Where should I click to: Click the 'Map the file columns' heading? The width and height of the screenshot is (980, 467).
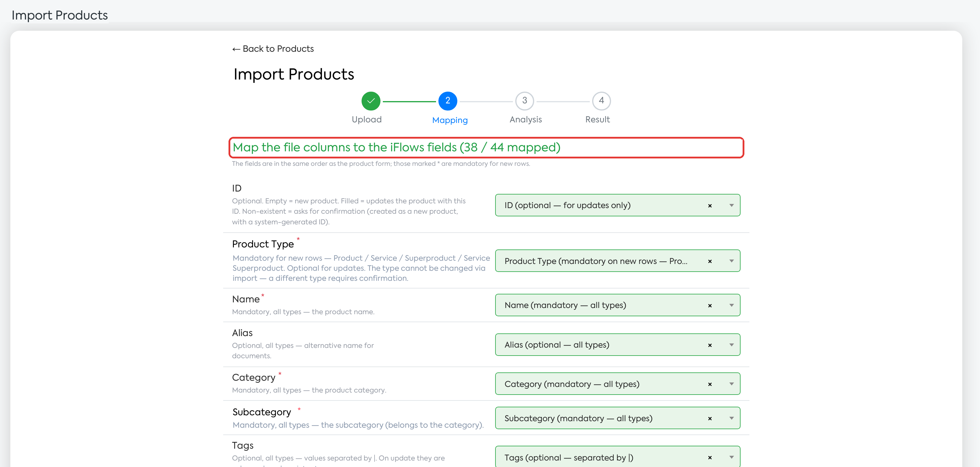tap(396, 147)
